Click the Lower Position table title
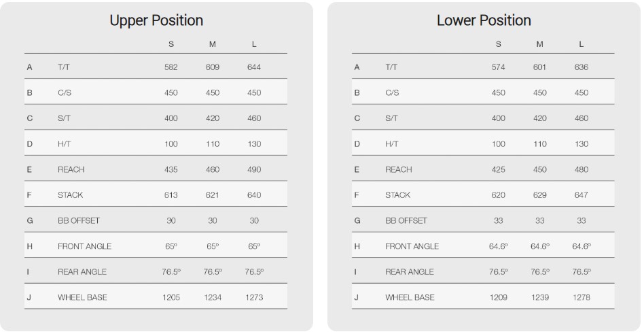Screen dimensions: 644x334 [484, 20]
